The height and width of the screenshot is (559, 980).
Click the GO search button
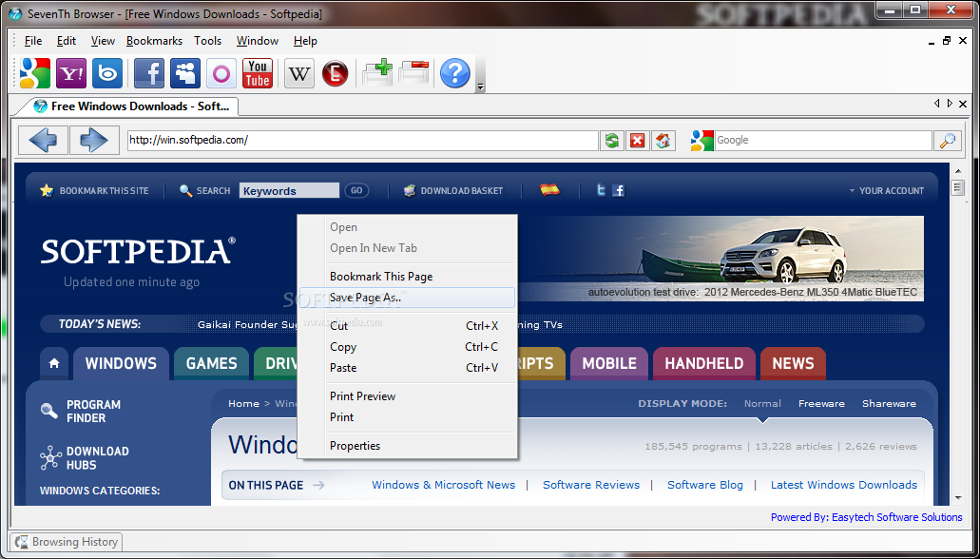point(356,191)
